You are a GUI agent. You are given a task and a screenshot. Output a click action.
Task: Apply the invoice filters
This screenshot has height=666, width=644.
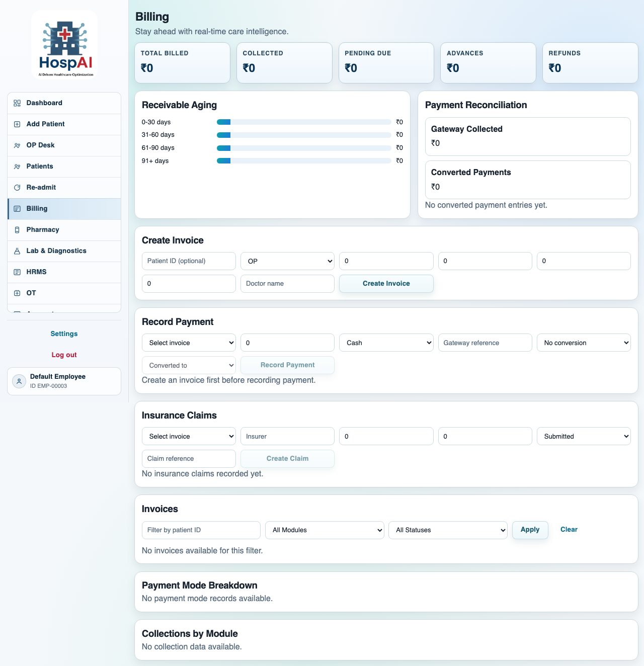530,530
